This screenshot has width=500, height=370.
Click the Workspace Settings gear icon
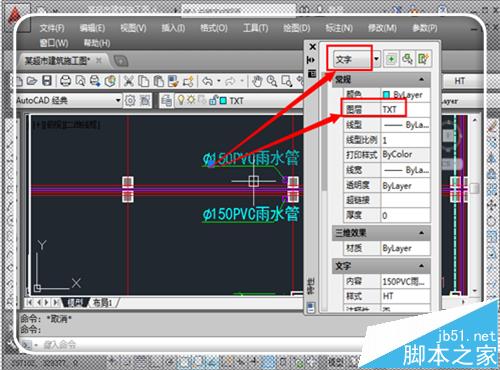pyautogui.click(x=130, y=100)
